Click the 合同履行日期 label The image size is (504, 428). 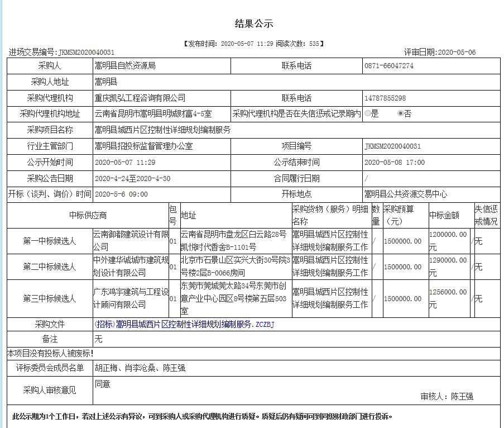pyautogui.click(x=296, y=178)
